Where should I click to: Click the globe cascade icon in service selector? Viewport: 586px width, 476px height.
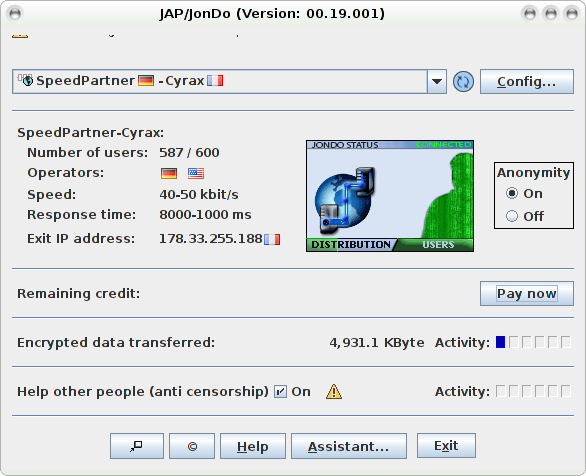25,80
